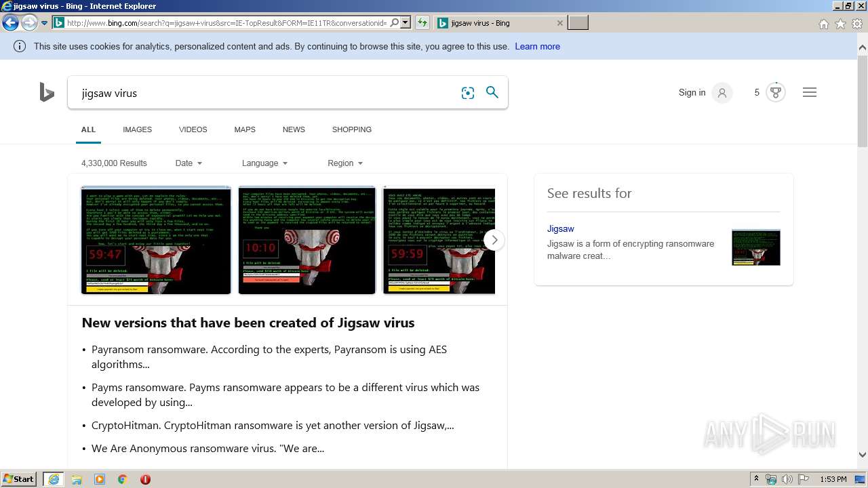Open the 'Jigsaw' see-results link
The width and height of the screenshot is (868, 488).
561,228
